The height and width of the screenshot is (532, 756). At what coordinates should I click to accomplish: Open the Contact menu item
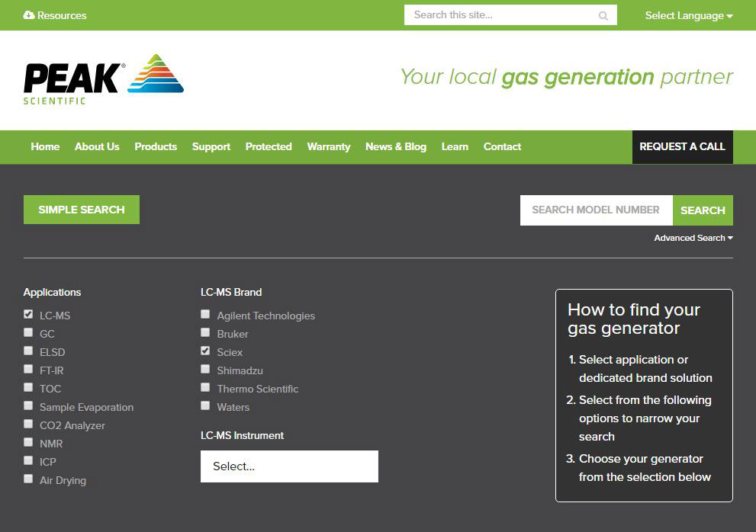point(503,146)
